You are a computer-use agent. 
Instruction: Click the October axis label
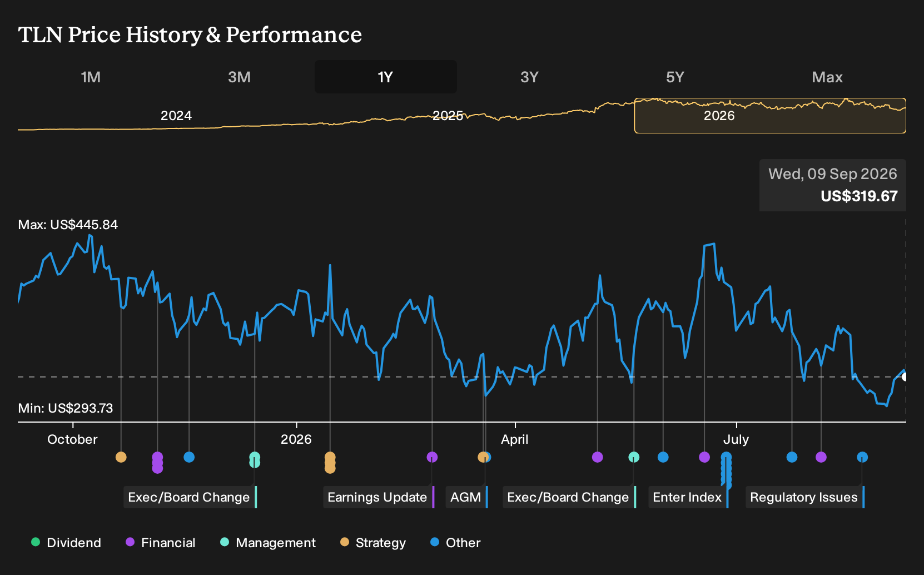point(72,439)
